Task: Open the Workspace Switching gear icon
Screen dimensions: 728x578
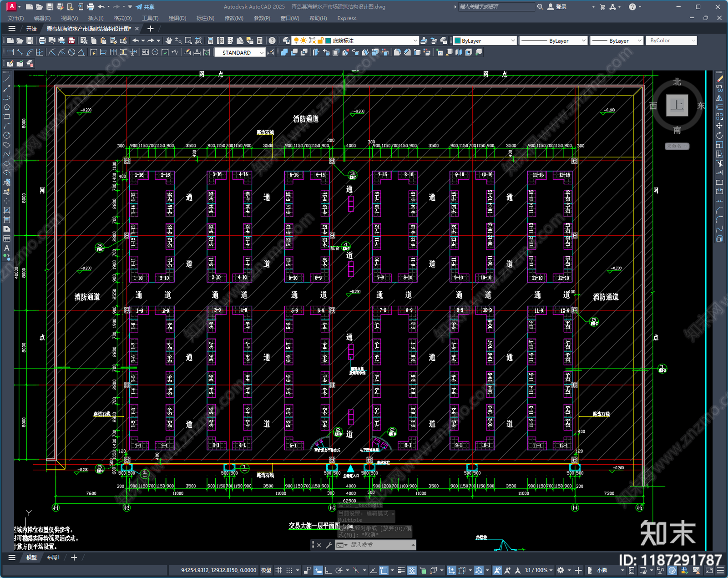Action: (x=561, y=570)
